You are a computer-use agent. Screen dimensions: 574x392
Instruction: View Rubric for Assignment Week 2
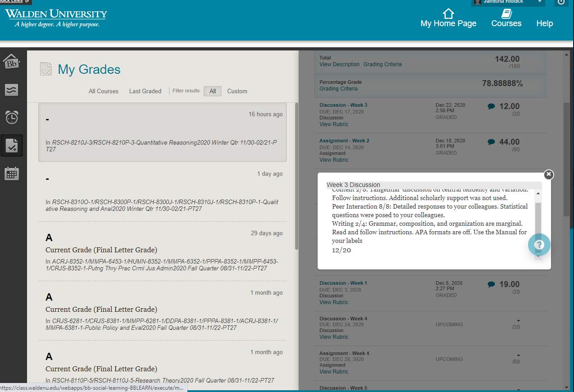point(334,160)
